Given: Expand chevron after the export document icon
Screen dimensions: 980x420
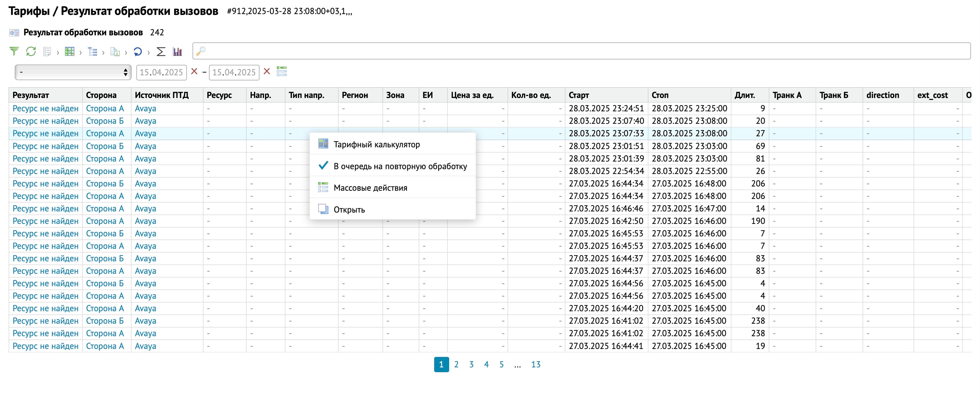Looking at the screenshot, I should point(126,52).
